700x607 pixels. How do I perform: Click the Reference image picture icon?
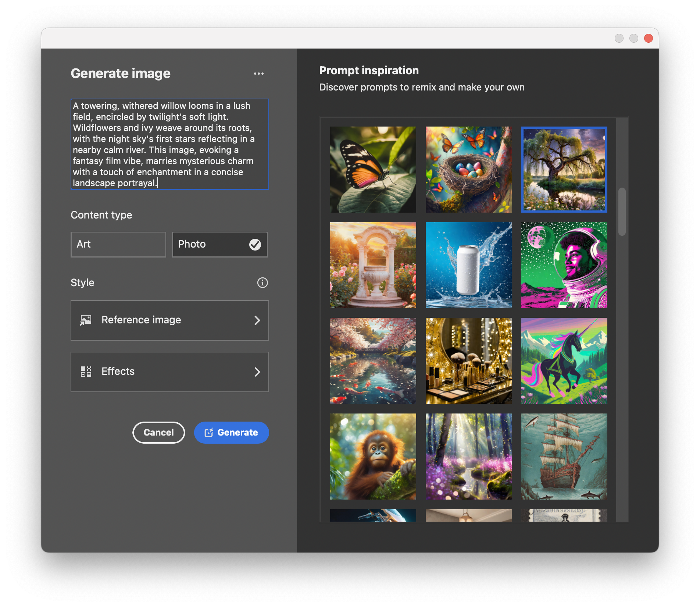click(86, 320)
